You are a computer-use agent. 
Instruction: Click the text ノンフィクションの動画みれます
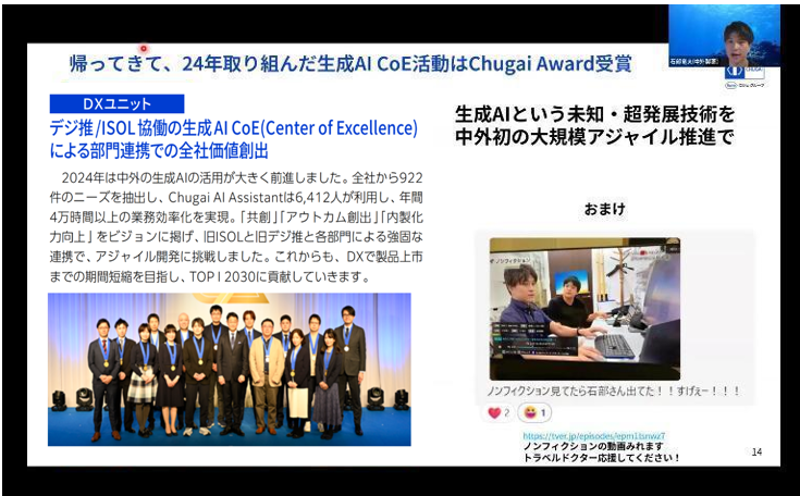tap(594, 447)
